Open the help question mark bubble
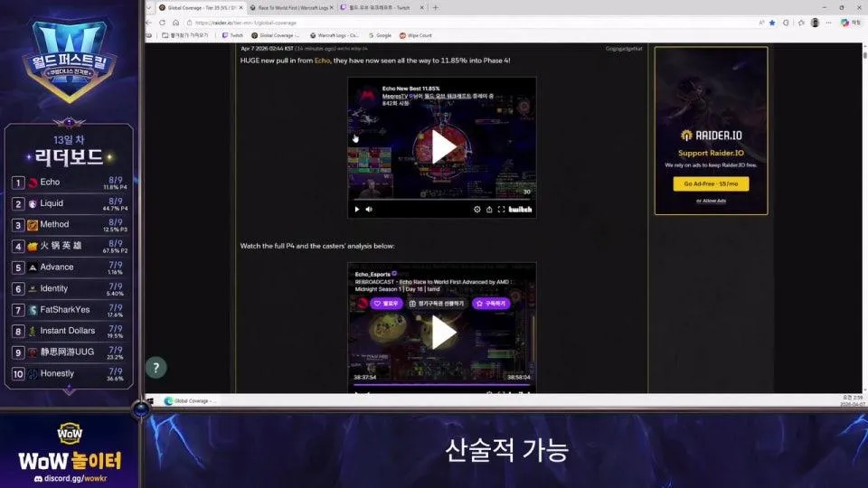This screenshot has width=868, height=488. pyautogui.click(x=156, y=368)
